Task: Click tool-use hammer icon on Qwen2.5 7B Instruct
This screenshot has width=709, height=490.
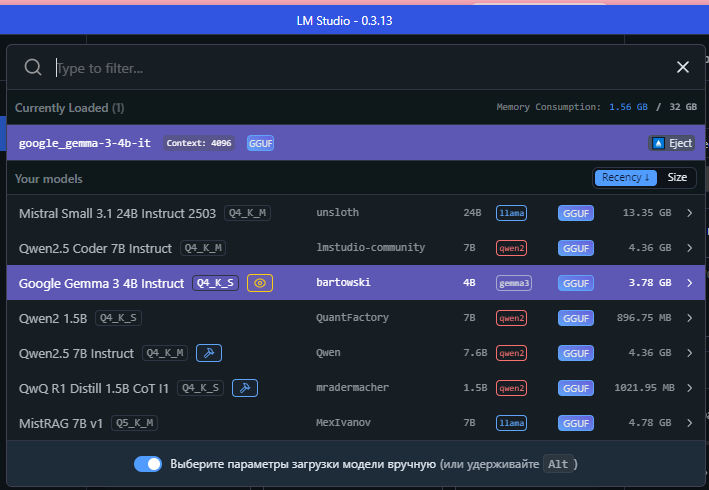Action: point(209,353)
